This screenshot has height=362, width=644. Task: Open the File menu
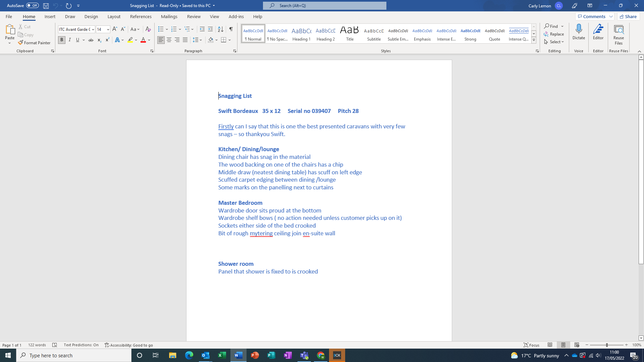9,16
